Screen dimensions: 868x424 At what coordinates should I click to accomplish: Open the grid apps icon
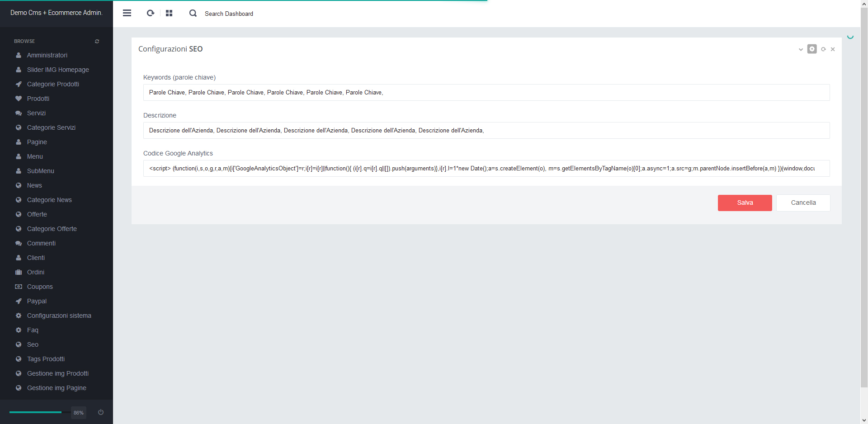tap(169, 13)
